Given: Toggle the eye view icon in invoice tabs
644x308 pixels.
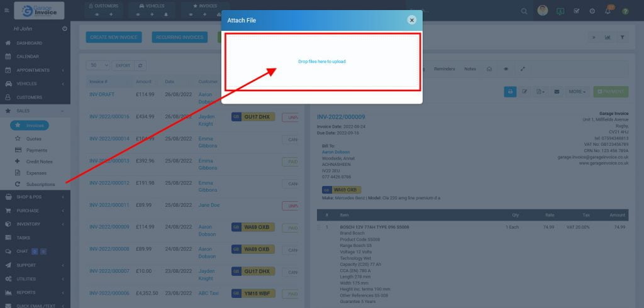Looking at the screenshot, I should (506, 69).
